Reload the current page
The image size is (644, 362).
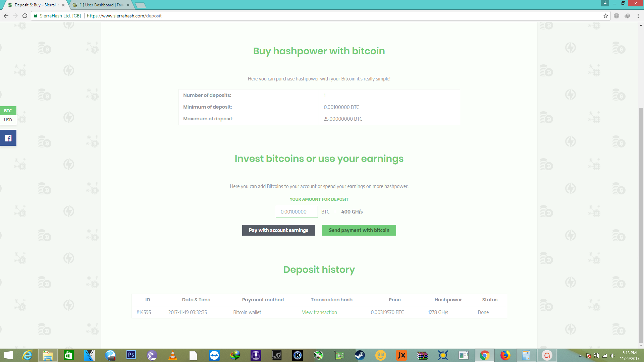[25, 16]
